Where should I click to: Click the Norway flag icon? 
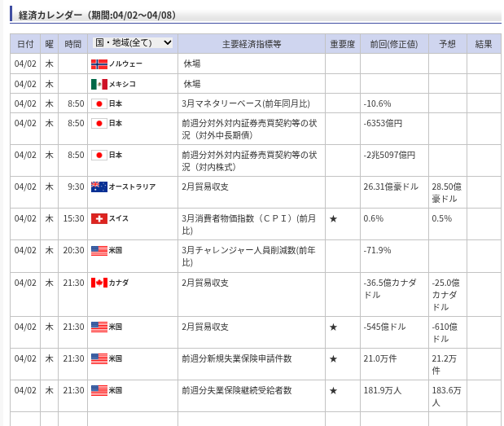(x=99, y=64)
